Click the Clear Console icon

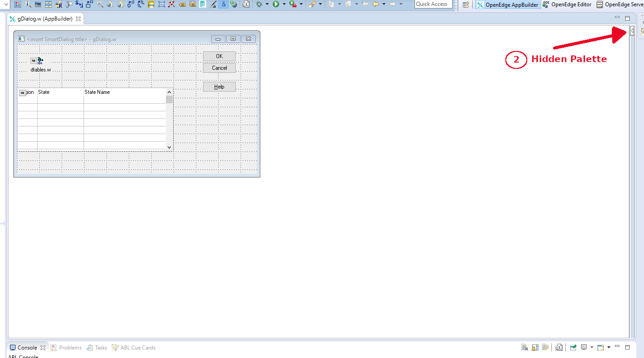coord(525,347)
